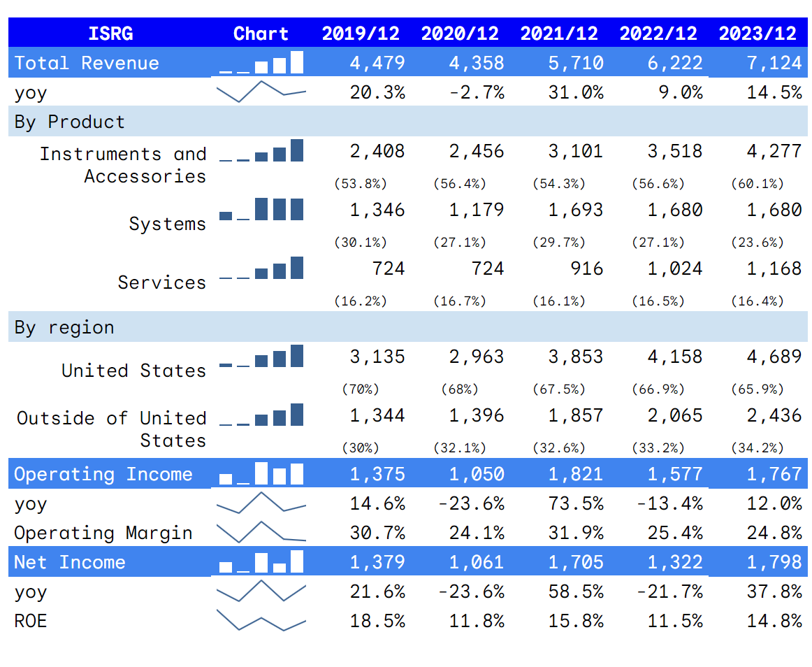
Task: Click Services value 1,168
Action: pos(774,268)
